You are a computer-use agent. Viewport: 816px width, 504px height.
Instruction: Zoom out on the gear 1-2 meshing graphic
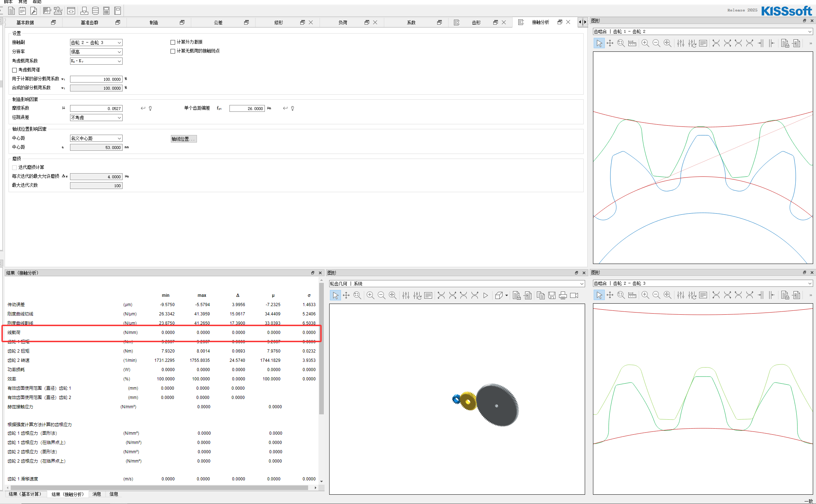click(656, 43)
